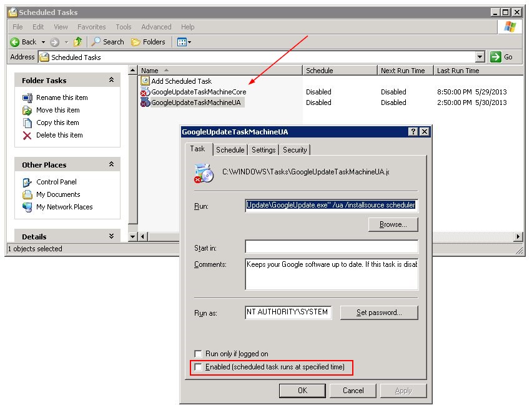This screenshot has width=532, height=410.
Task: Open the View menu
Action: (x=61, y=27)
